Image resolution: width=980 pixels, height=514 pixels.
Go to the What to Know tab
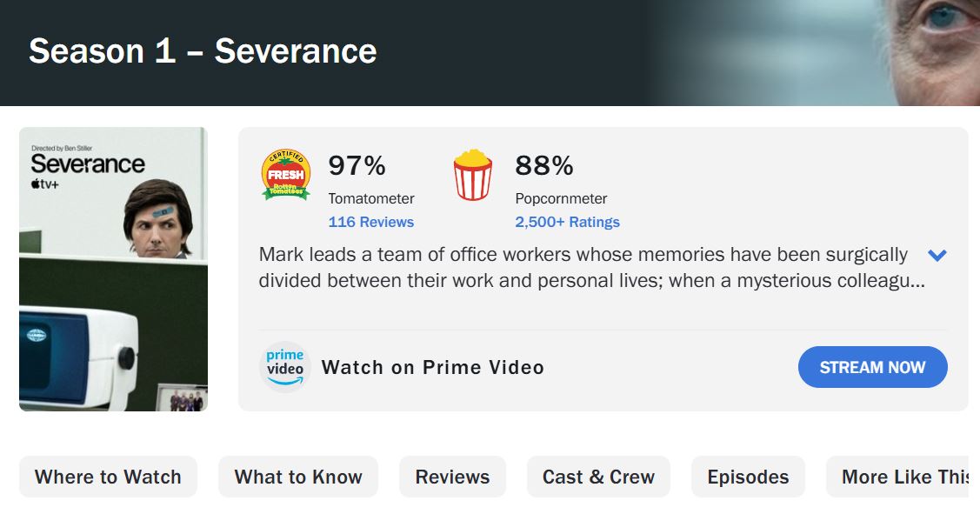(x=298, y=477)
